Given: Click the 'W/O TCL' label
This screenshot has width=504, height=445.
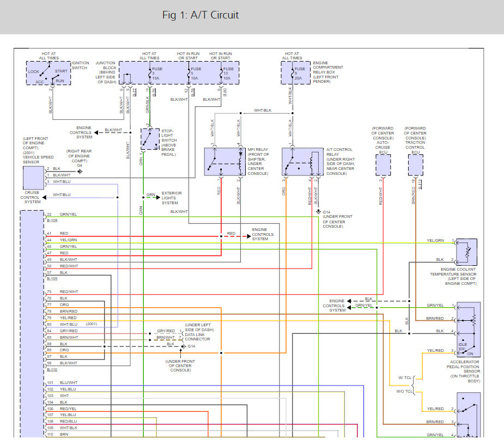Looking at the screenshot, I should 404,391.
